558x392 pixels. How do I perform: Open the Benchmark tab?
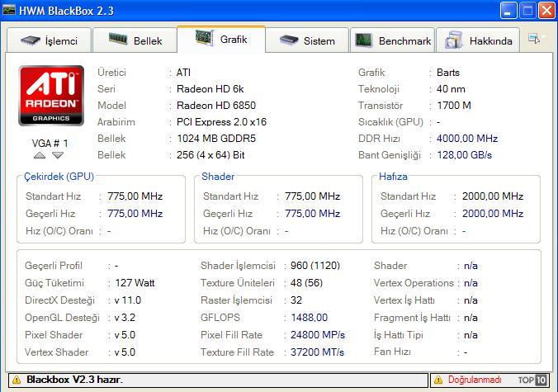coord(393,40)
